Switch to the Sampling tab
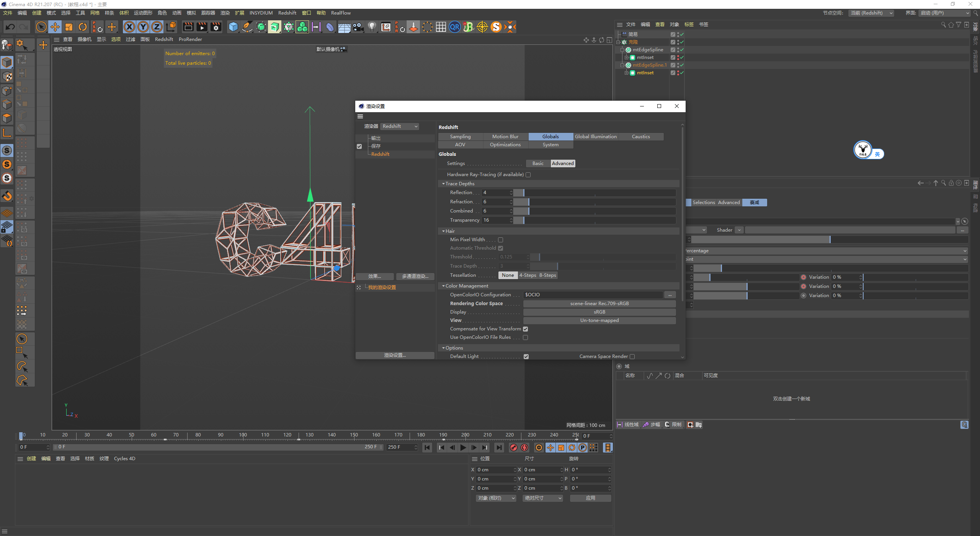This screenshot has height=536, width=980. click(460, 137)
